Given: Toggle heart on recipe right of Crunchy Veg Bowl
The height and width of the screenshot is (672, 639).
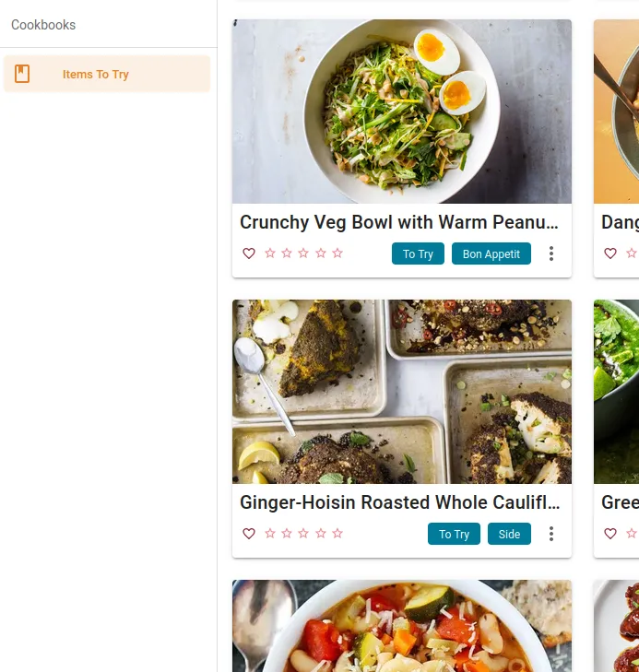Looking at the screenshot, I should click(610, 253).
